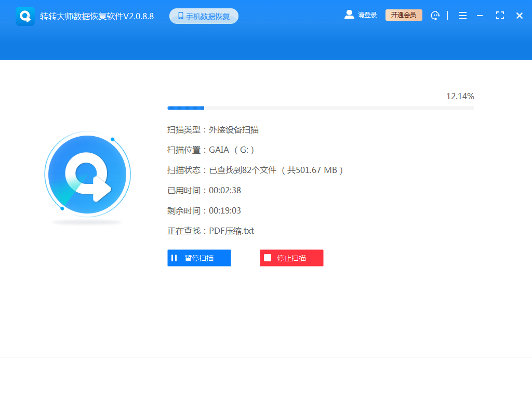Open the hamburger main menu icon
Screen dimensions: 532x399
(462, 16)
